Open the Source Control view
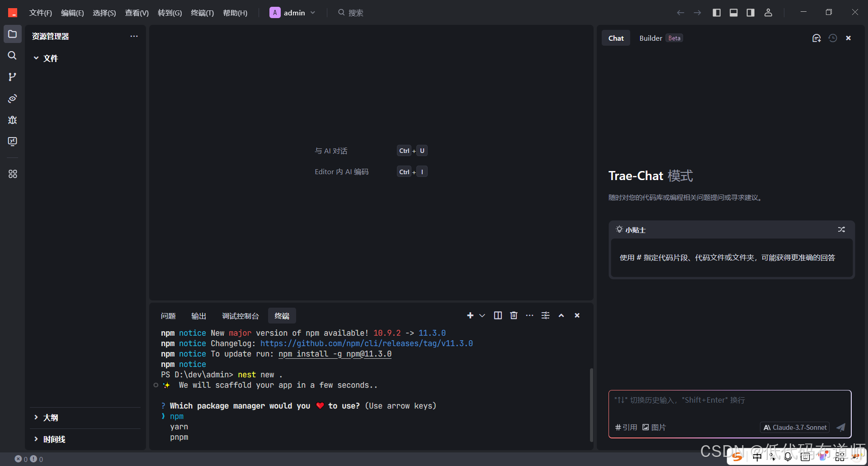Viewport: 868px width, 466px height. coord(13,77)
